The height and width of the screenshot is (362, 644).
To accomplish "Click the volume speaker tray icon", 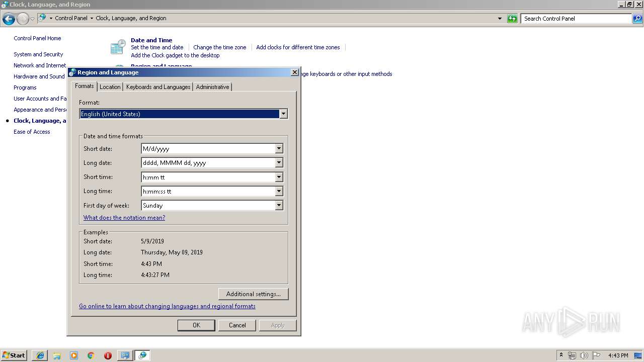I will pos(584,355).
